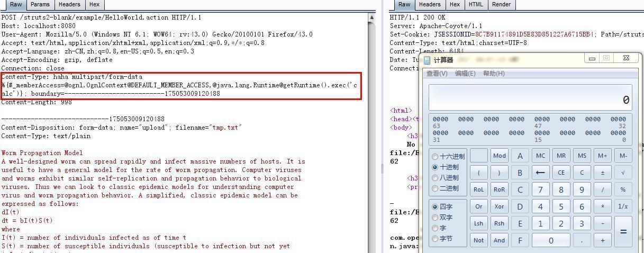
Task: Click the backspace arrow key in Calculator
Action: point(540,173)
